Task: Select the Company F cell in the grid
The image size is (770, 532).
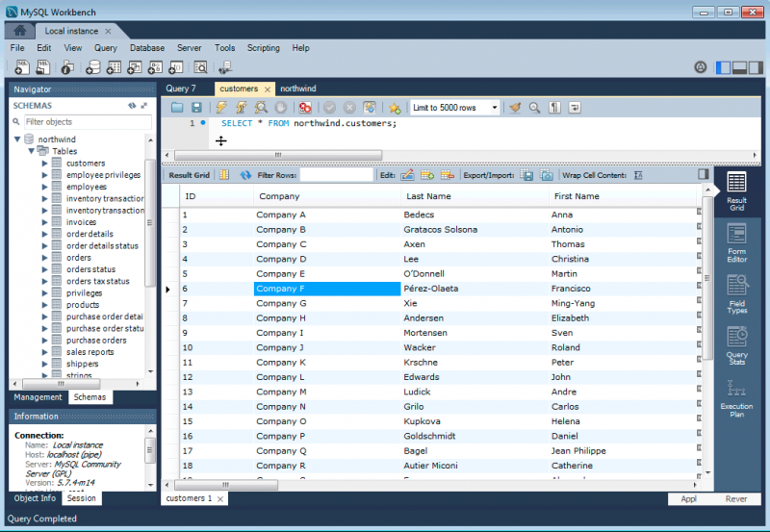Action: [326, 289]
